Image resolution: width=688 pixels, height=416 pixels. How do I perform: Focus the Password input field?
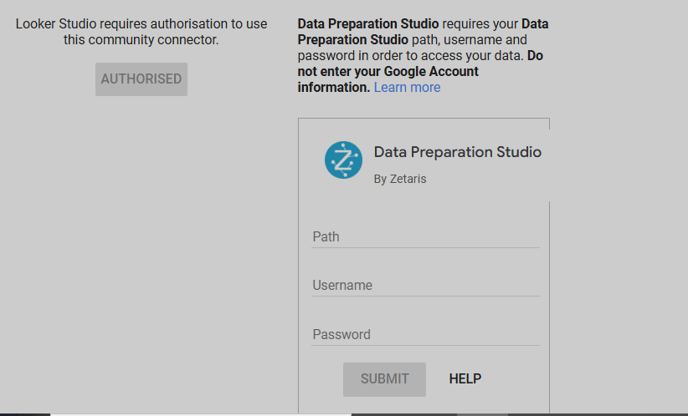[425, 335]
